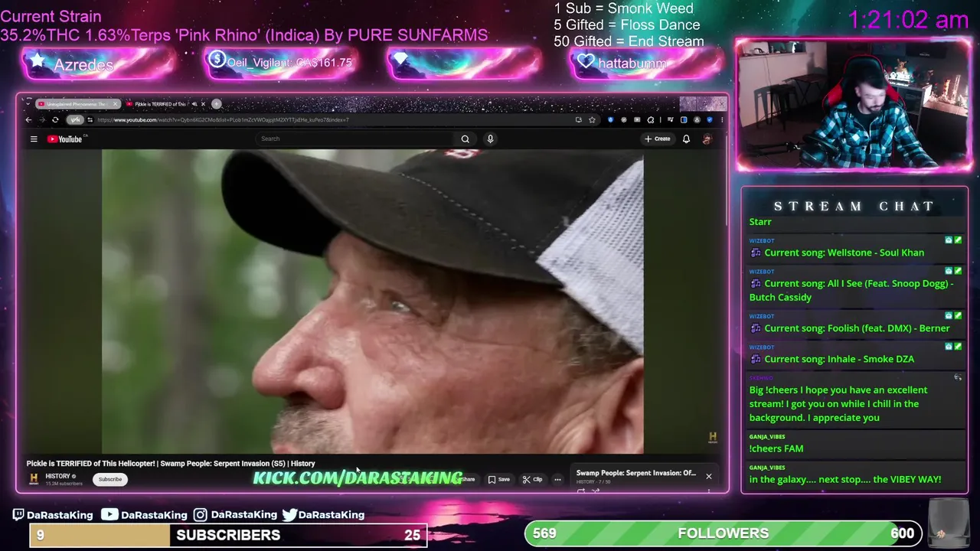Close the Swamp People playlist panel
980x551 pixels.
click(708, 476)
